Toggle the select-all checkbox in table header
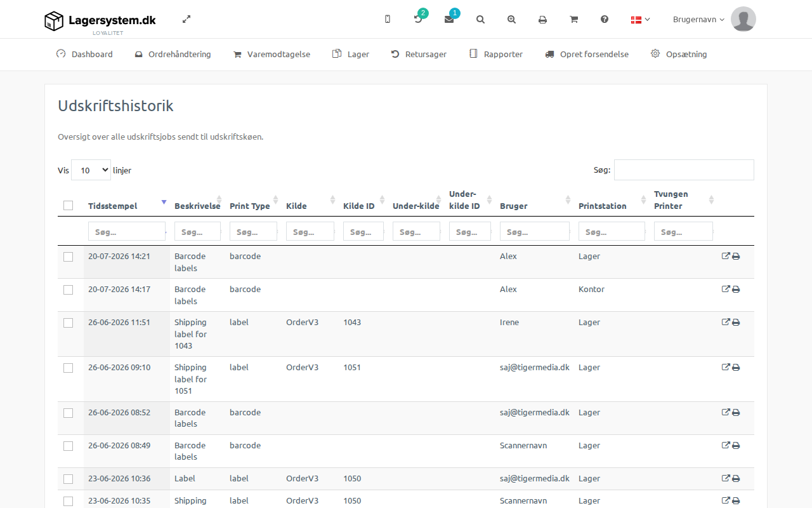The image size is (812, 508). [x=69, y=205]
